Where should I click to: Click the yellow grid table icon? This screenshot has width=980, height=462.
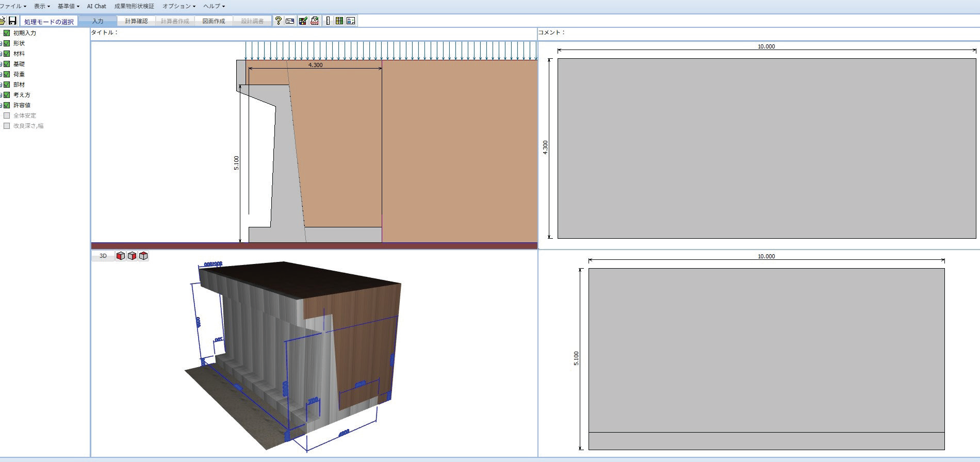click(x=339, y=21)
